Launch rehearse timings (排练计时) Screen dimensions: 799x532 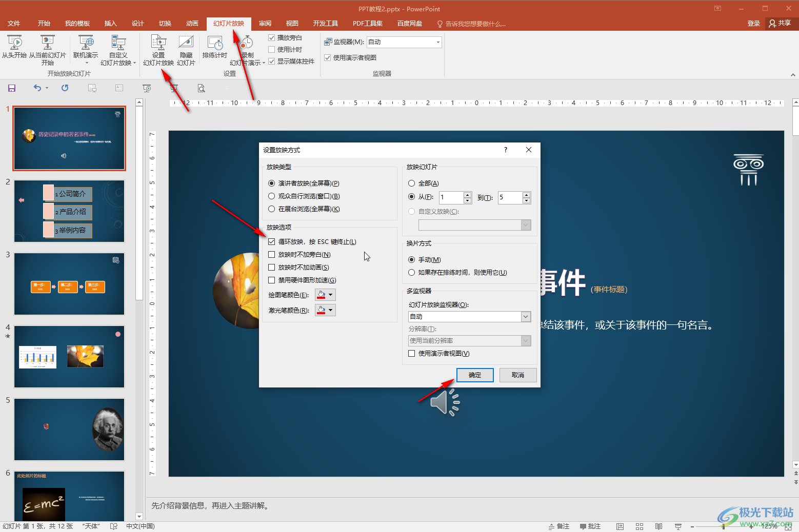215,47
